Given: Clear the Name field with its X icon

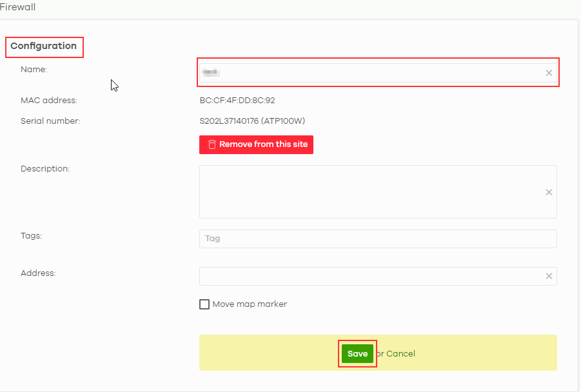Looking at the screenshot, I should [x=549, y=73].
